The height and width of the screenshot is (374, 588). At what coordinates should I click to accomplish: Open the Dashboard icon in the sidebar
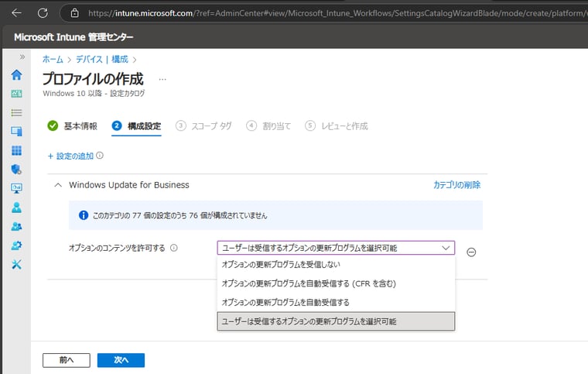click(16, 94)
